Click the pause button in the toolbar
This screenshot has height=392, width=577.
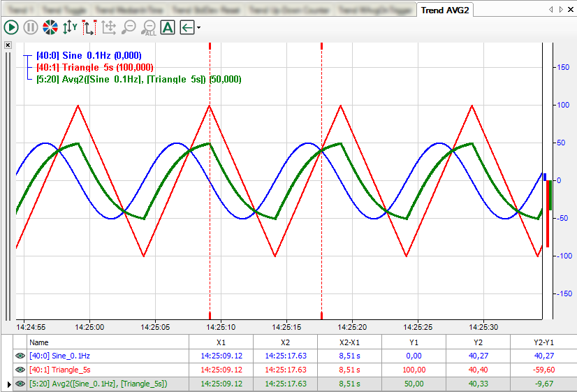tap(31, 27)
